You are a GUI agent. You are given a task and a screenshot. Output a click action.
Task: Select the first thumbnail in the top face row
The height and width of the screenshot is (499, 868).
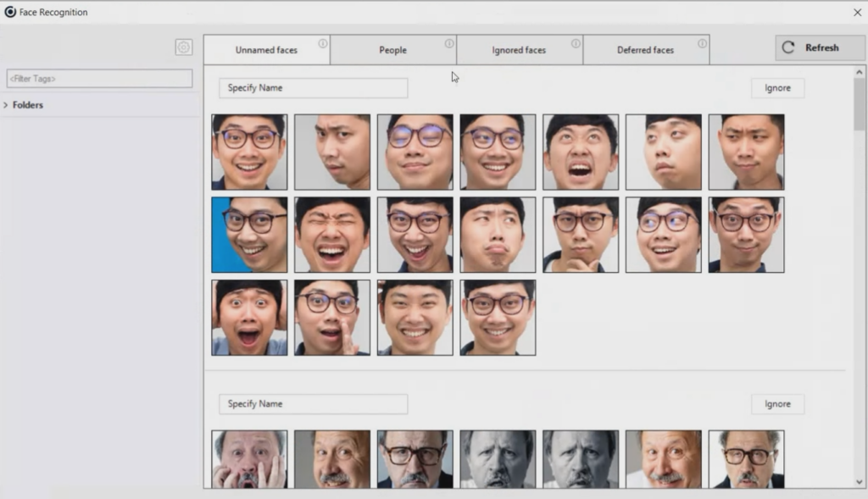tap(249, 152)
